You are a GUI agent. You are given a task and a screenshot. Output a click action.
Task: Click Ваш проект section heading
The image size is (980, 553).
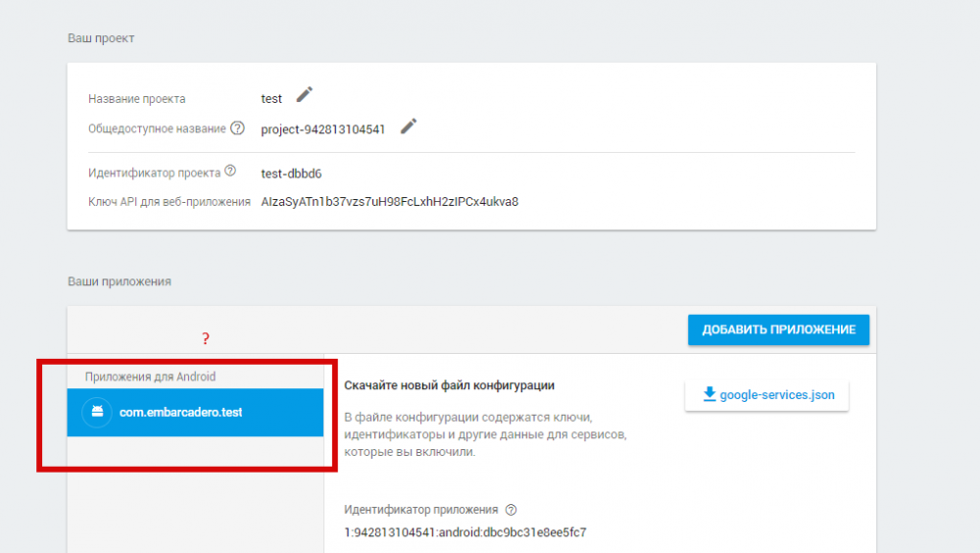101,38
